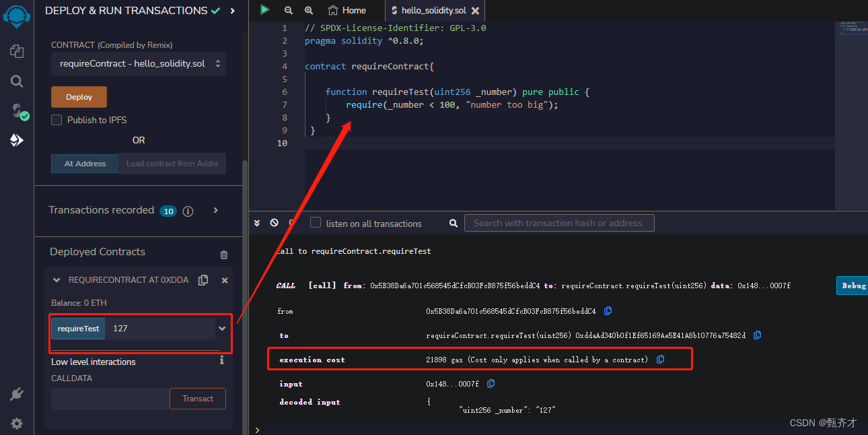
Task: Open the contract selector requireContract dropdown
Action: point(139,63)
